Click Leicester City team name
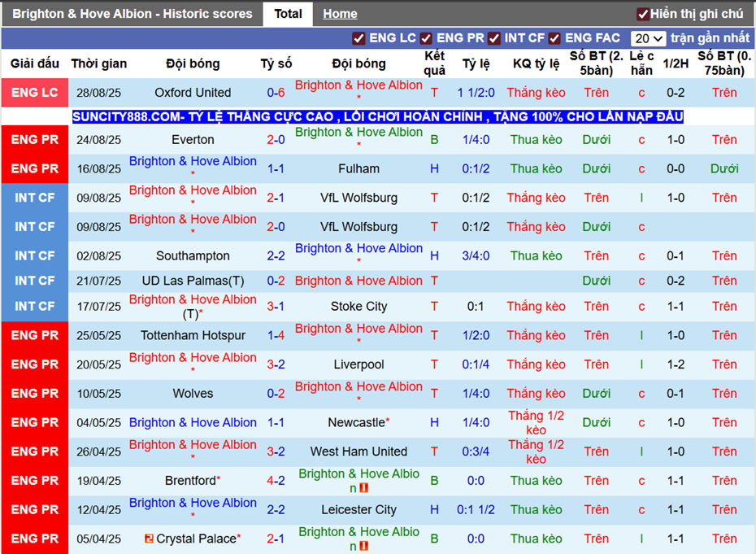This screenshot has height=554, width=756. click(x=358, y=509)
